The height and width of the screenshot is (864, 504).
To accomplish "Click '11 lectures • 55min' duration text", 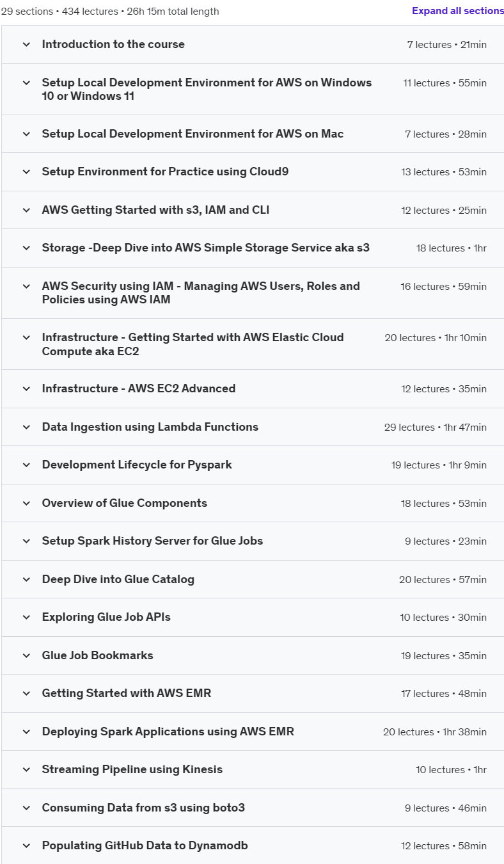I will 445,83.
